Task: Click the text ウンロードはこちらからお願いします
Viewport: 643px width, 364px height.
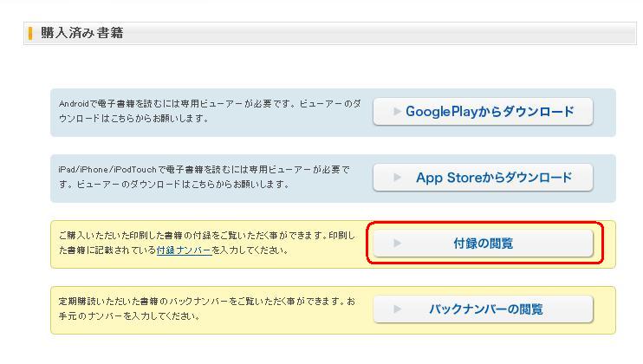Action: click(x=133, y=119)
